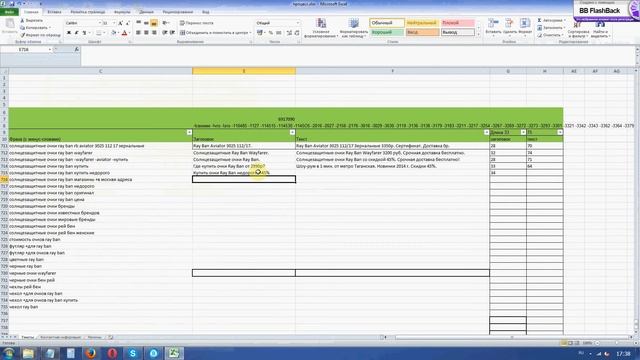This screenshot has height=360, width=640.
Task: Toggle top vertical alignment
Action: click(x=138, y=23)
